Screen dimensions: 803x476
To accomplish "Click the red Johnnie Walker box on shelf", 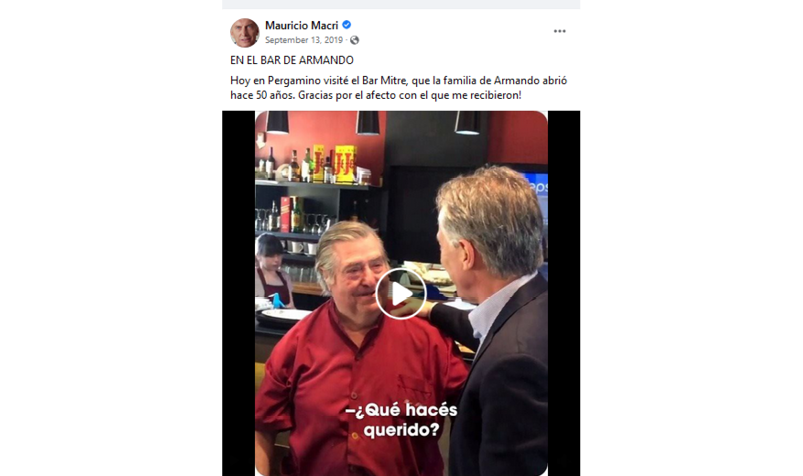I will click(285, 214).
